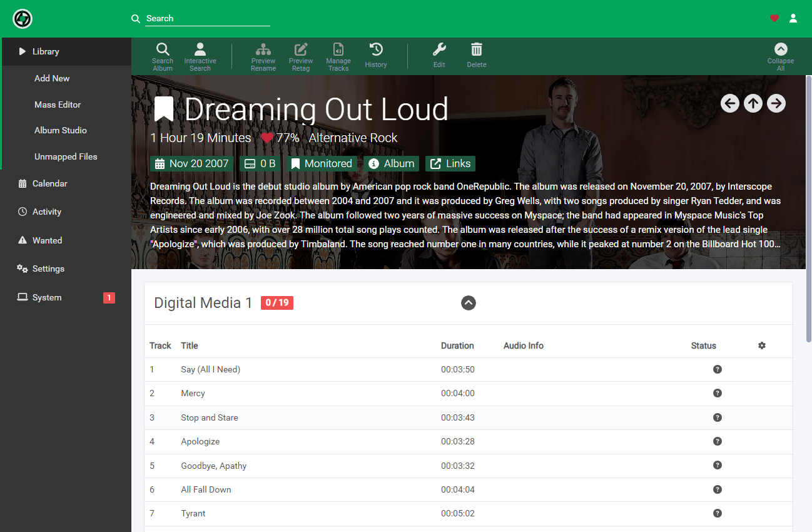Open Calendar in sidebar
The height and width of the screenshot is (532, 812).
66,183
